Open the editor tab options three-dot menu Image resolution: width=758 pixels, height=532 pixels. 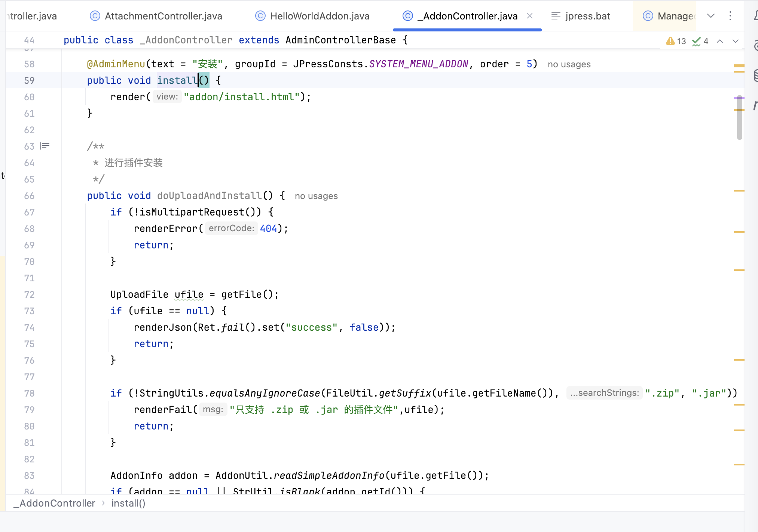tap(730, 16)
